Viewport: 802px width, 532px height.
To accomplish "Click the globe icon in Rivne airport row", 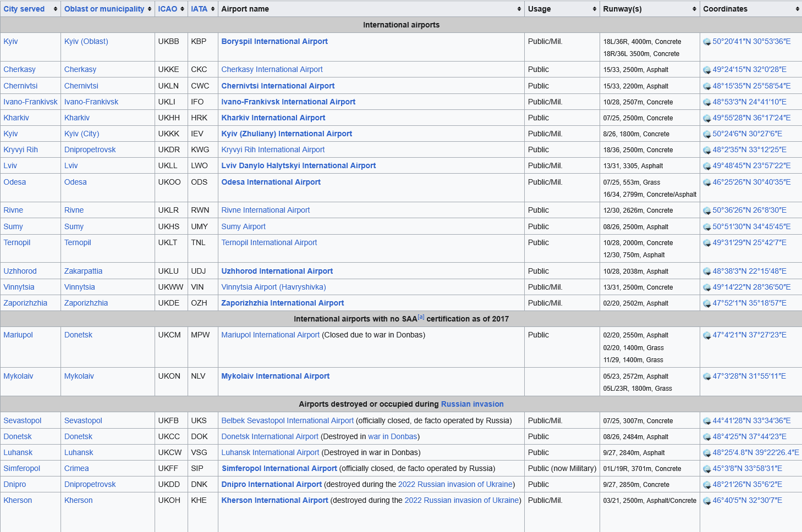I will pyautogui.click(x=707, y=210).
